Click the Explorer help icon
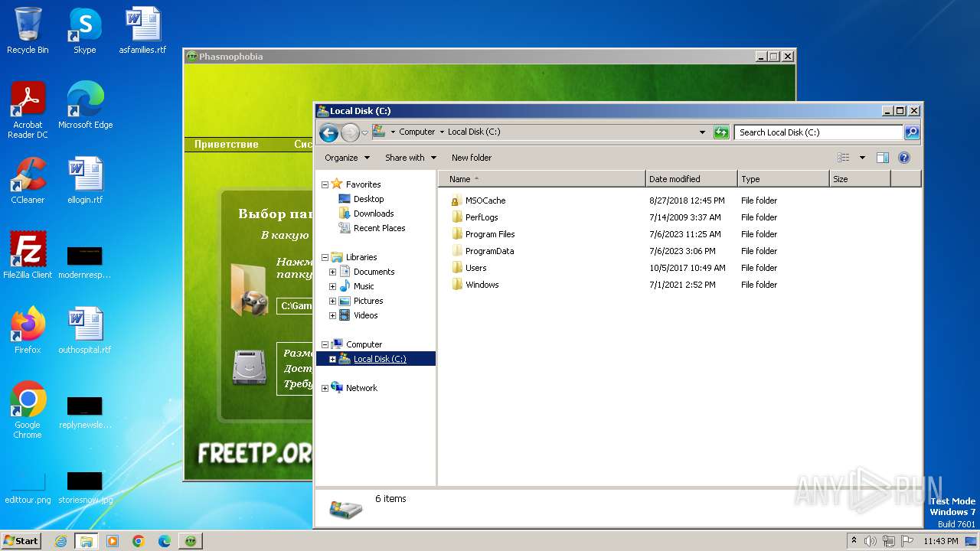This screenshot has width=980, height=551. pyautogui.click(x=903, y=158)
